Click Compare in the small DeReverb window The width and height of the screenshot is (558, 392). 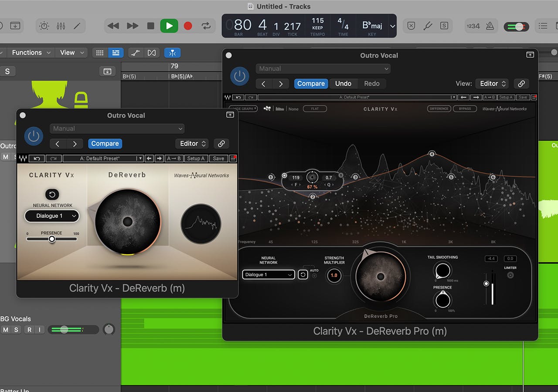105,143
